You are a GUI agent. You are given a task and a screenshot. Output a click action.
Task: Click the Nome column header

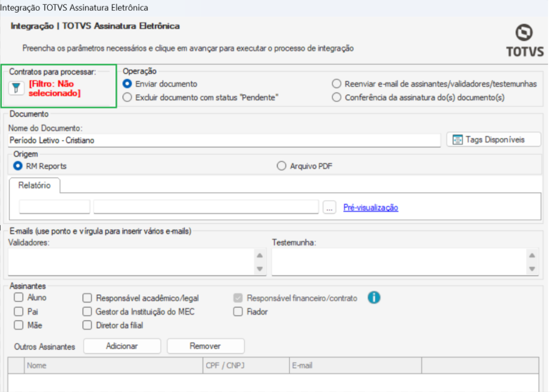(x=114, y=366)
